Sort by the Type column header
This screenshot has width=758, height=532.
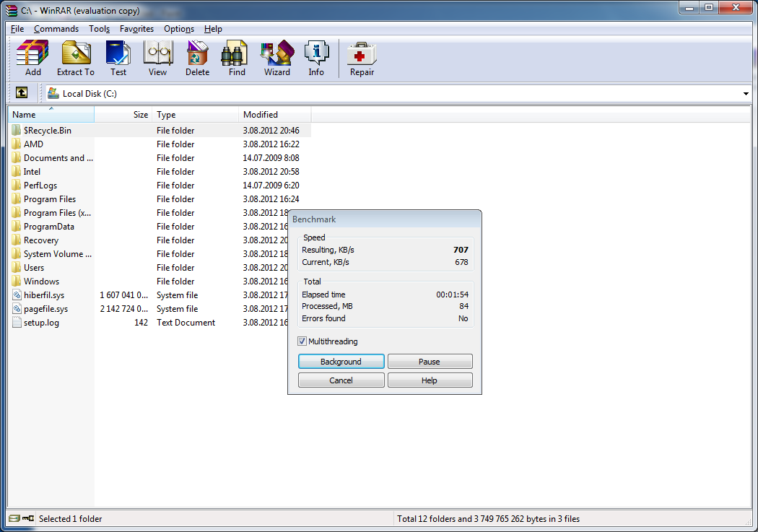tap(196, 115)
